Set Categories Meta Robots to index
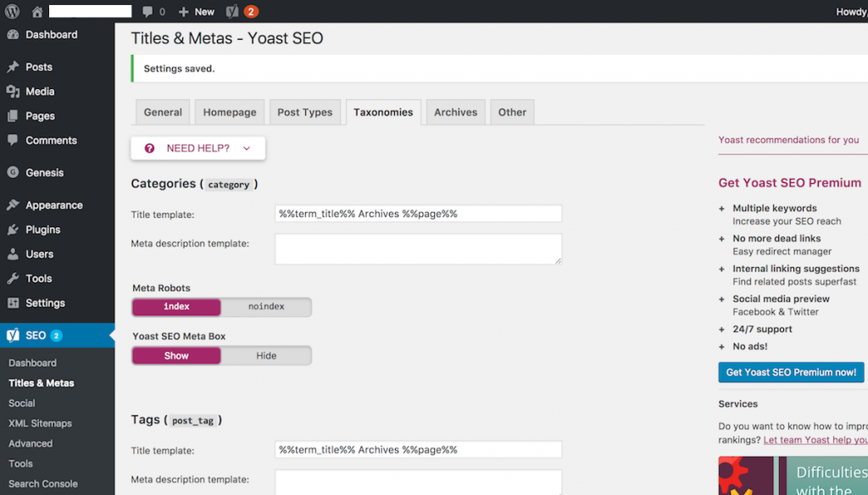The width and height of the screenshot is (868, 495). click(x=176, y=307)
